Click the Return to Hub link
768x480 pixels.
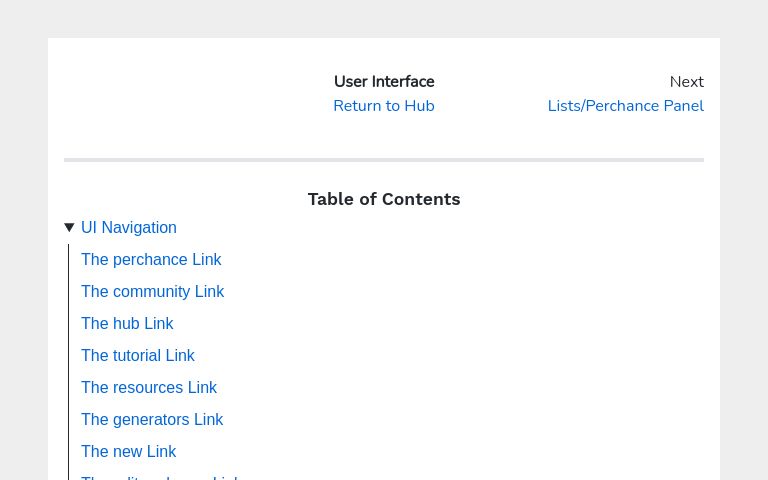click(383, 106)
